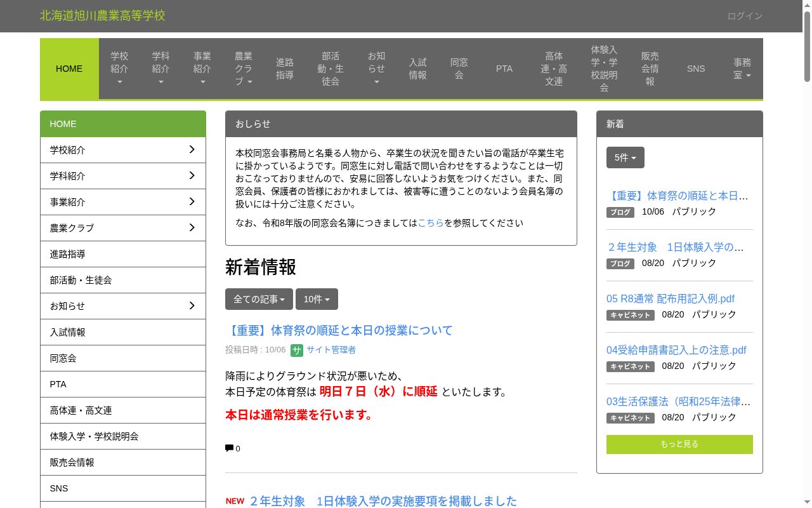Viewport: 812px width, 508px height.
Task: Open 販売会情報 in the top navigation
Action: click(x=650, y=69)
